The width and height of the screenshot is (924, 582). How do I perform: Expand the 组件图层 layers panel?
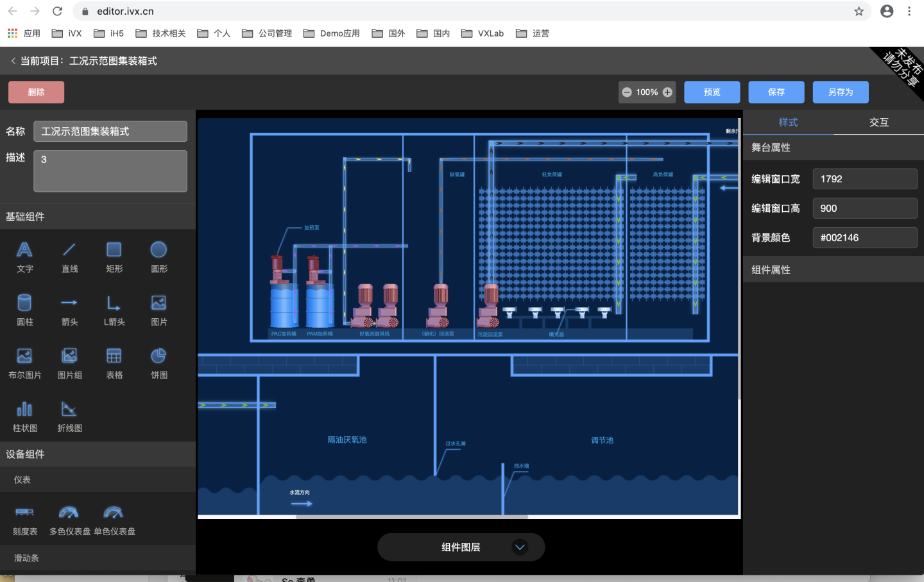pos(461,547)
